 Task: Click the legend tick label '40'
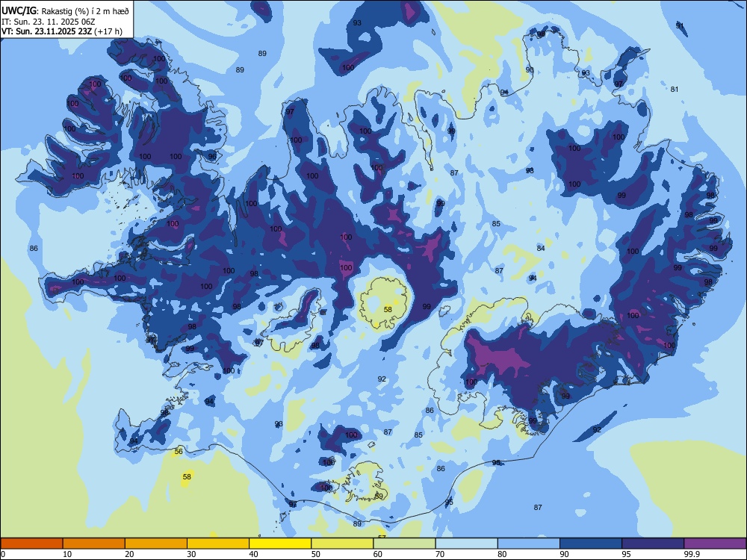point(253,554)
